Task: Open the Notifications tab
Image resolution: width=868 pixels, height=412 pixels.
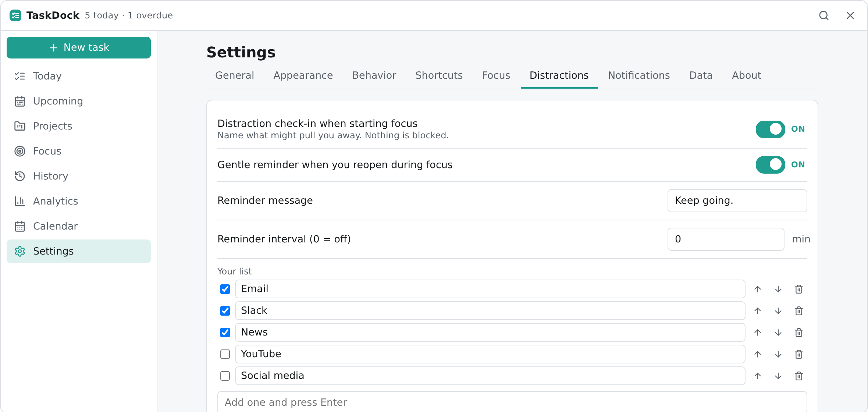Action: click(639, 75)
